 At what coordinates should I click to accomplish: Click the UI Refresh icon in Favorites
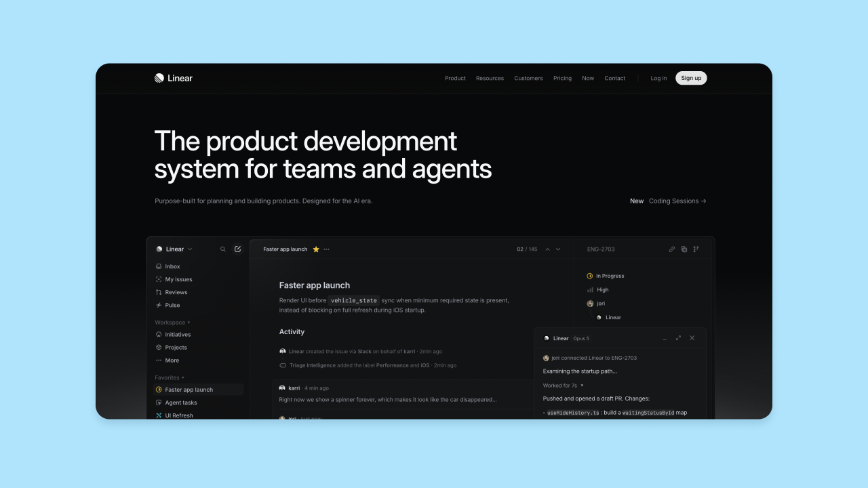pos(159,415)
